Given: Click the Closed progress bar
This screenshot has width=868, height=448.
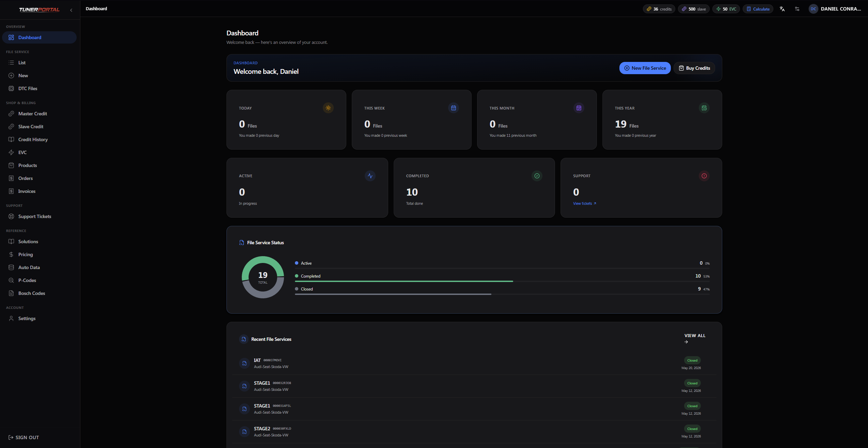Looking at the screenshot, I should pyautogui.click(x=502, y=294).
